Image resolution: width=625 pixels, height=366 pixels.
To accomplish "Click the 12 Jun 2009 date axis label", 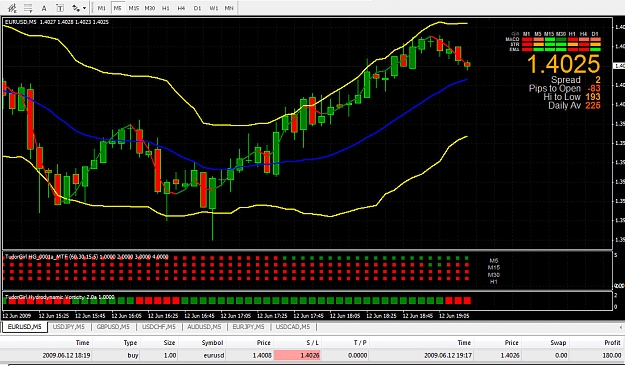I will (x=16, y=316).
